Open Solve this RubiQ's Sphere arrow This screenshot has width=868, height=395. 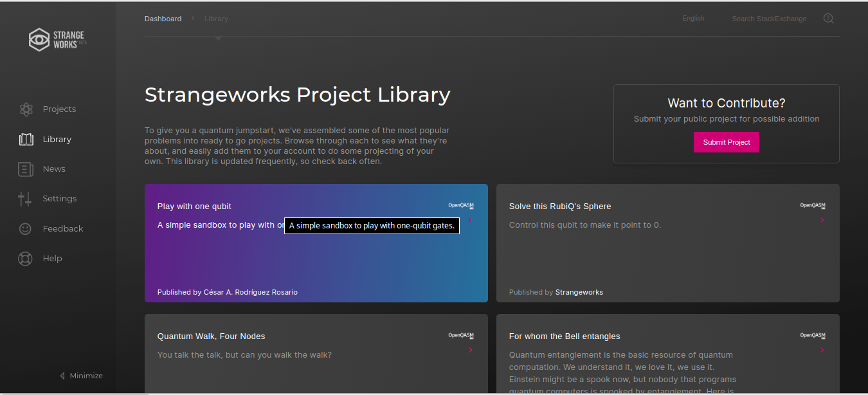[822, 220]
